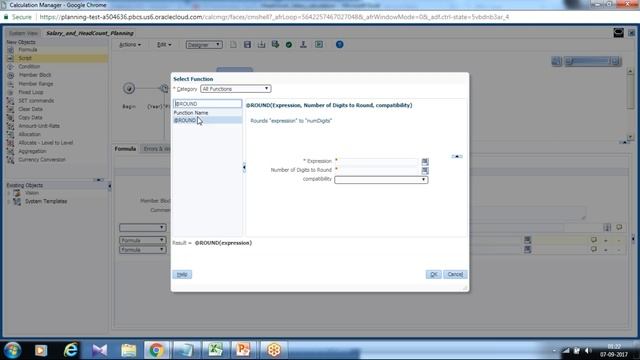Click the Windows Start button
This screenshot has width=640, height=360.
pyautogui.click(x=13, y=350)
